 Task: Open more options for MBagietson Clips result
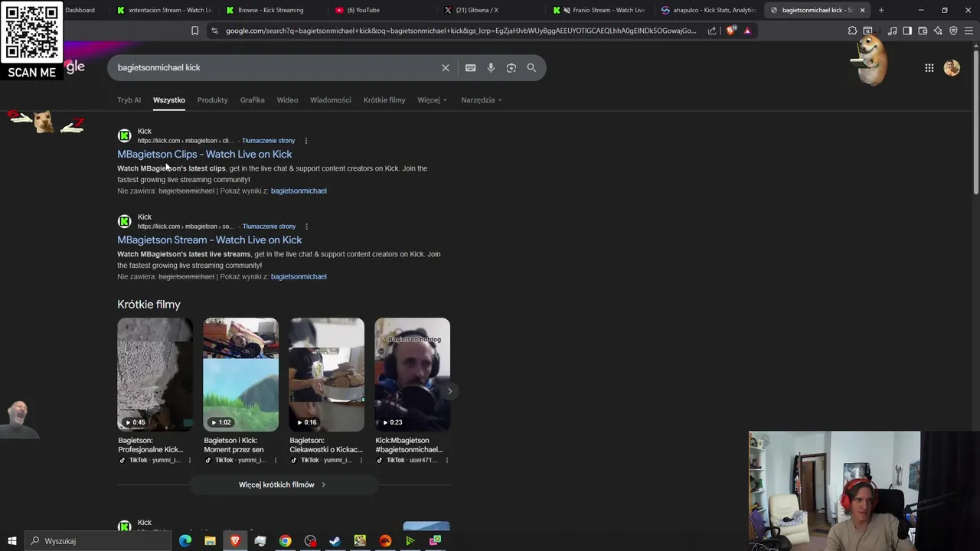305,141
